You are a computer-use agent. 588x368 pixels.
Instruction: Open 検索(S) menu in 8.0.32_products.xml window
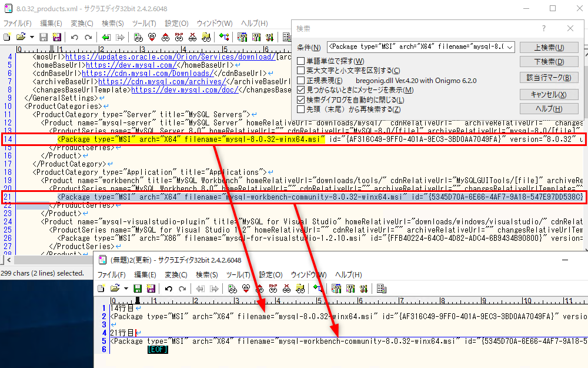[x=113, y=24]
